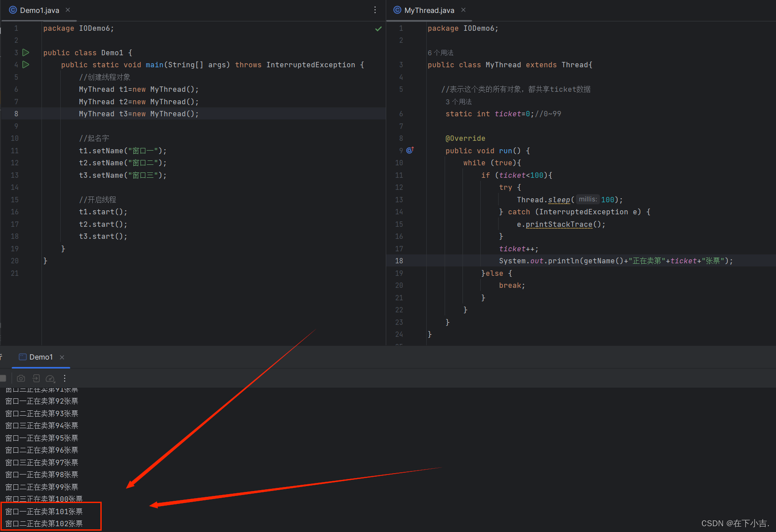Place cursor on 'MyThread t3=new MyThread();'

(x=139, y=114)
